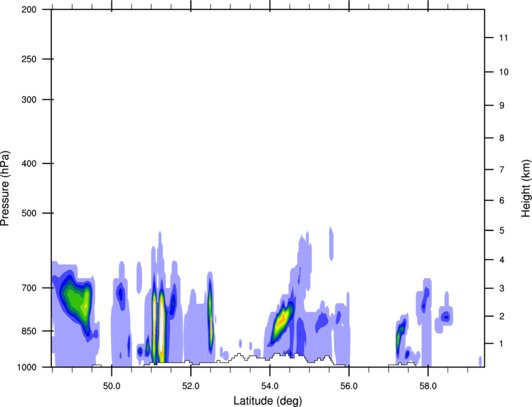Pick the 8 km height label
532x407 pixels.
(x=502, y=138)
